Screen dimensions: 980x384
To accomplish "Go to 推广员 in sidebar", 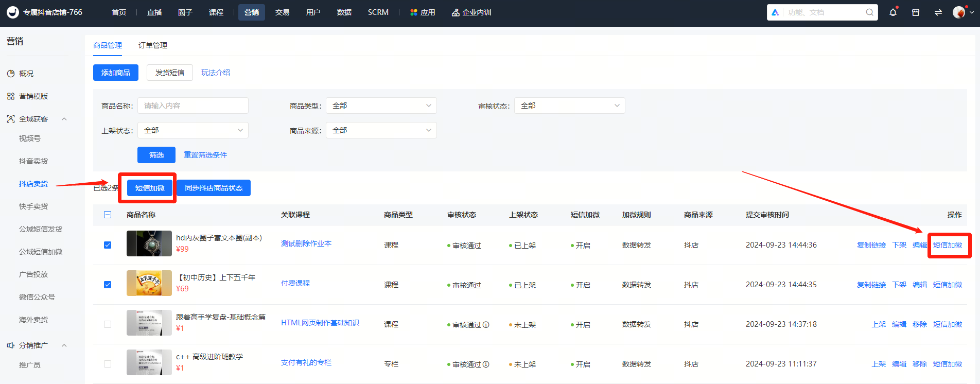I will [30, 365].
